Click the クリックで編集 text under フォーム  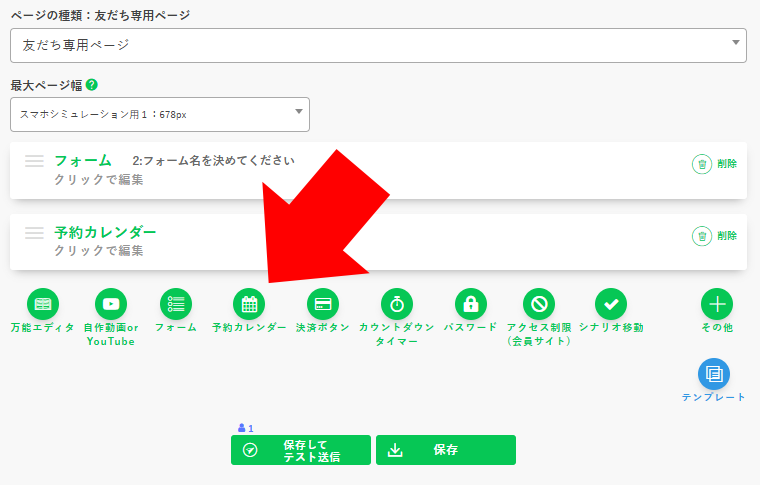pyautogui.click(x=98, y=179)
